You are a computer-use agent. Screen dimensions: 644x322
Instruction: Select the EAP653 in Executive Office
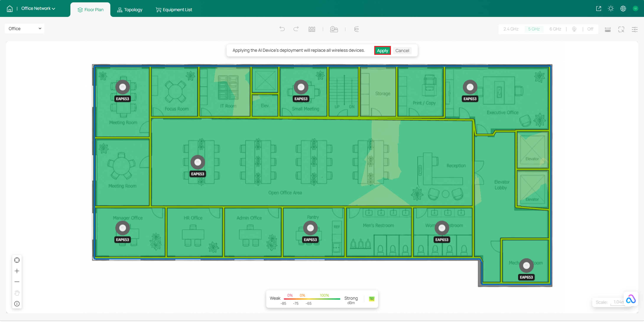[470, 87]
